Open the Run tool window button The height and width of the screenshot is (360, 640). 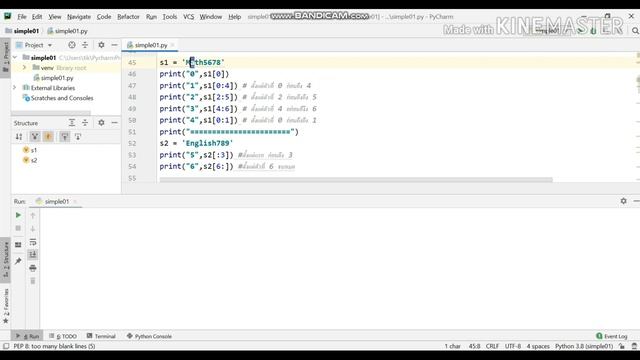(x=27, y=336)
